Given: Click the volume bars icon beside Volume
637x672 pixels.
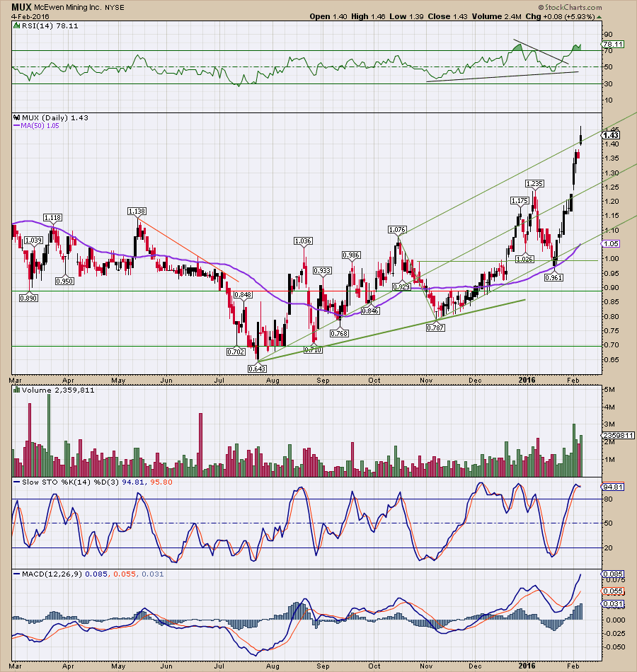Looking at the screenshot, I should [17, 390].
